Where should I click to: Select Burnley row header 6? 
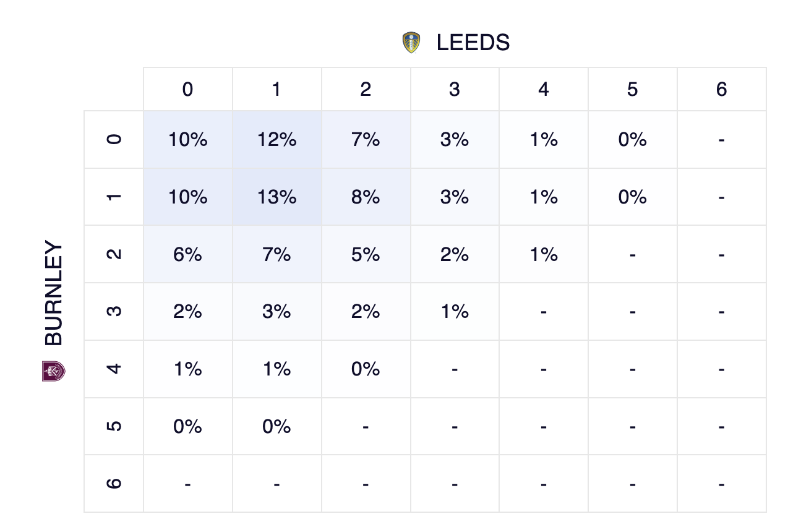coord(114,484)
